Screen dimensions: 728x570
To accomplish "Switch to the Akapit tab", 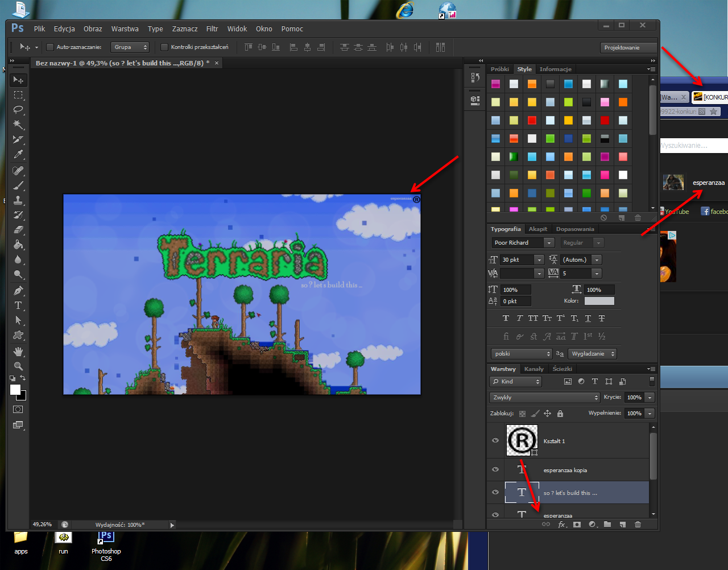I will coord(538,229).
